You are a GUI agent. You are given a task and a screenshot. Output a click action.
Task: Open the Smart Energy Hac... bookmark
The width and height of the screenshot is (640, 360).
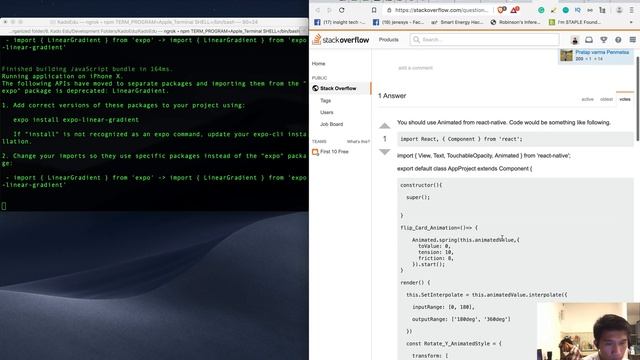click(457, 22)
